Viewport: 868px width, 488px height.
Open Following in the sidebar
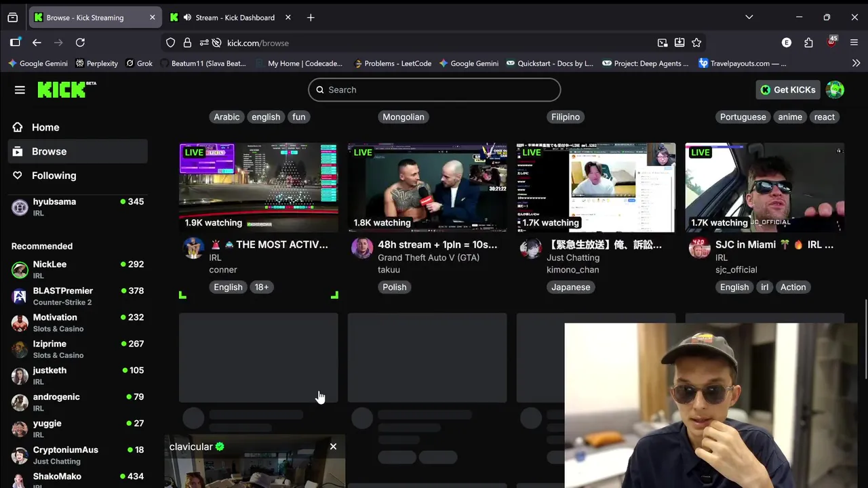(x=77, y=176)
